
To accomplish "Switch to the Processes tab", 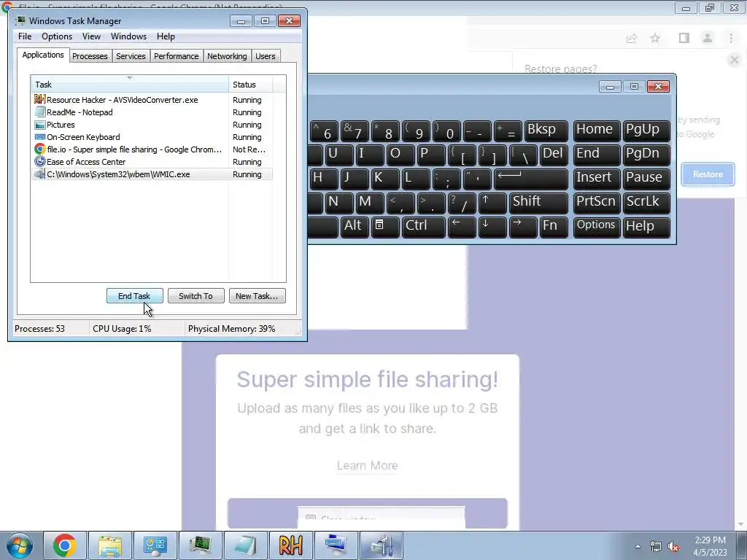I will click(x=90, y=56).
